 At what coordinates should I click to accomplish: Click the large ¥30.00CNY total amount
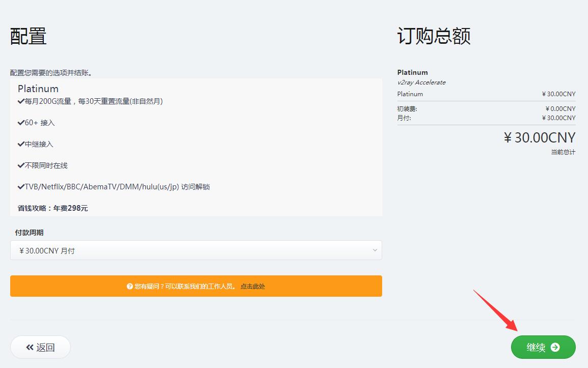(539, 137)
